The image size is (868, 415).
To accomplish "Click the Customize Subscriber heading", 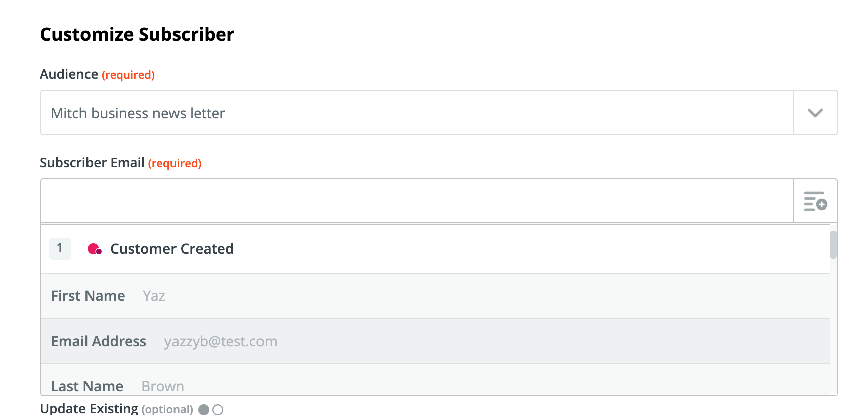I will 137,34.
